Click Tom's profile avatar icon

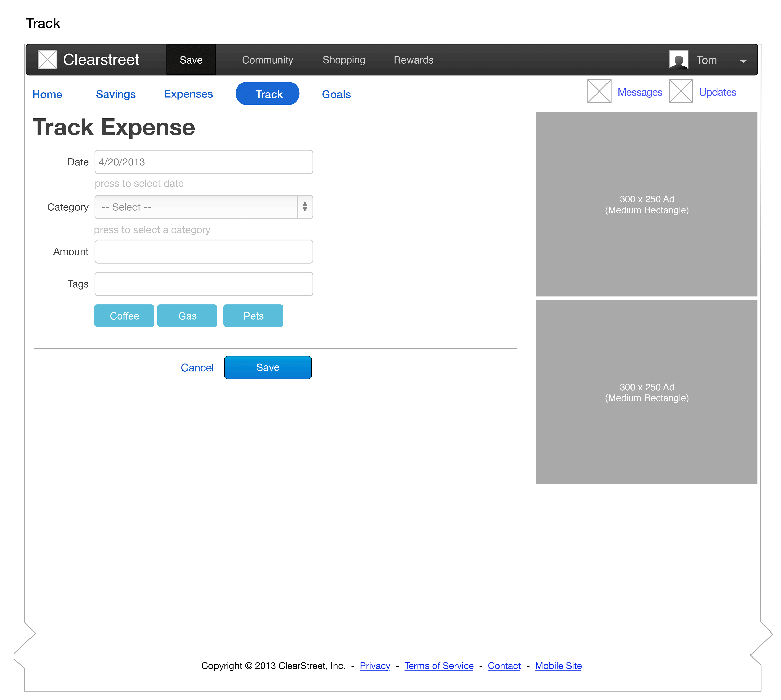coord(678,60)
